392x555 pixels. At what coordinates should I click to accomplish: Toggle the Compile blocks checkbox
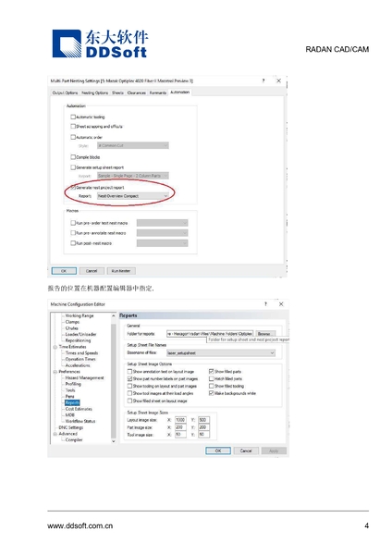pyautogui.click(x=73, y=157)
